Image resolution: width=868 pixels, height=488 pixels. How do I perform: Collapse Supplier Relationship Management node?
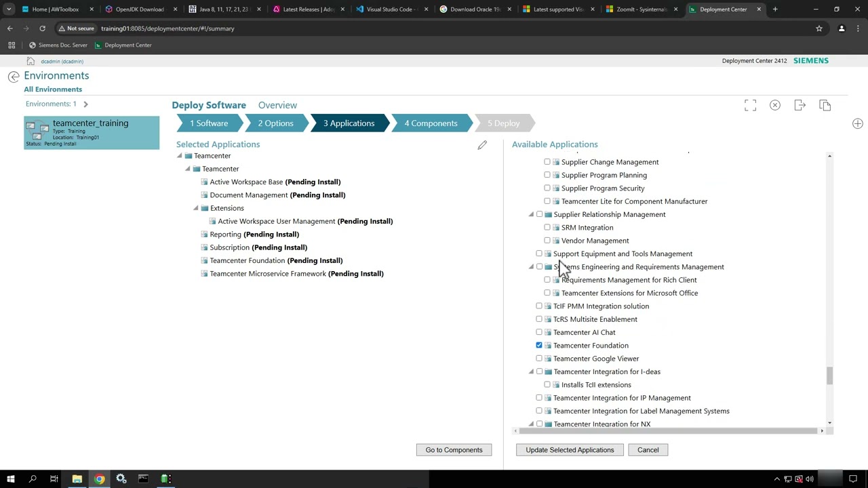pos(531,215)
